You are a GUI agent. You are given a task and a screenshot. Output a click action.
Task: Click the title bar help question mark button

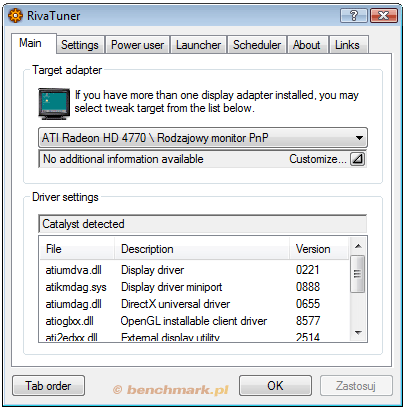pyautogui.click(x=354, y=16)
